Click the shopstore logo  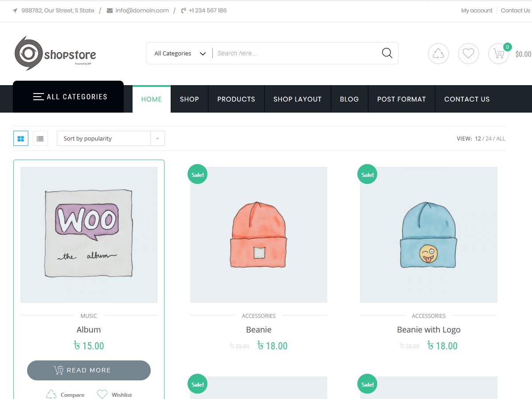[55, 53]
